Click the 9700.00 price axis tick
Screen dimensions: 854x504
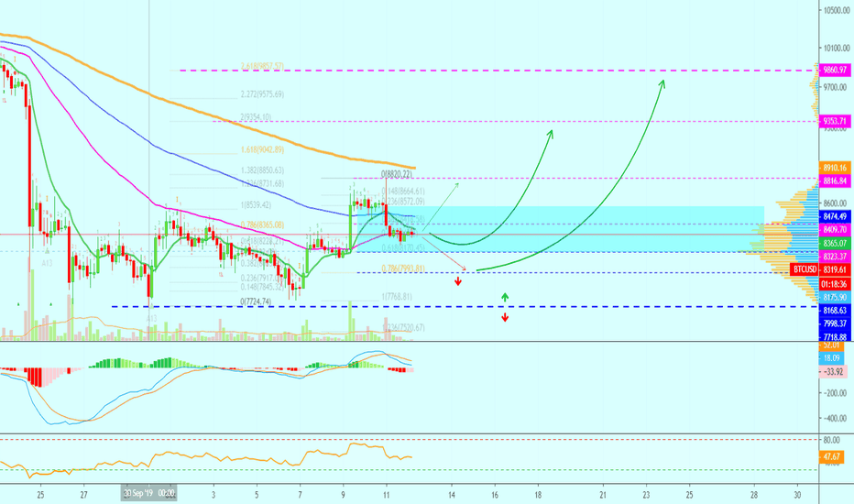(x=835, y=87)
